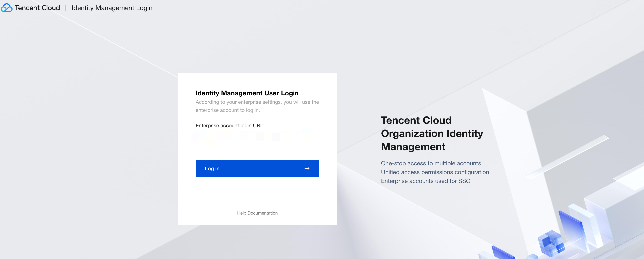
Task: Click 'One-stop access to multiple accounts' text
Action: (x=431, y=163)
